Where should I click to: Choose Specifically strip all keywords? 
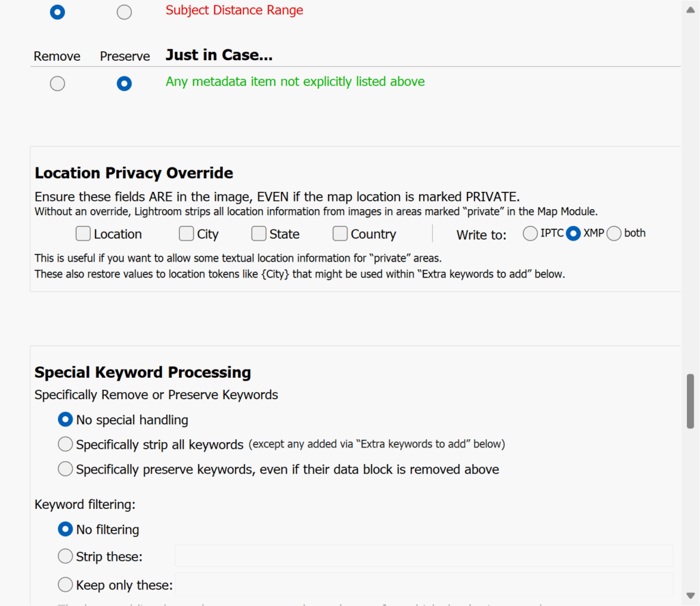click(65, 445)
